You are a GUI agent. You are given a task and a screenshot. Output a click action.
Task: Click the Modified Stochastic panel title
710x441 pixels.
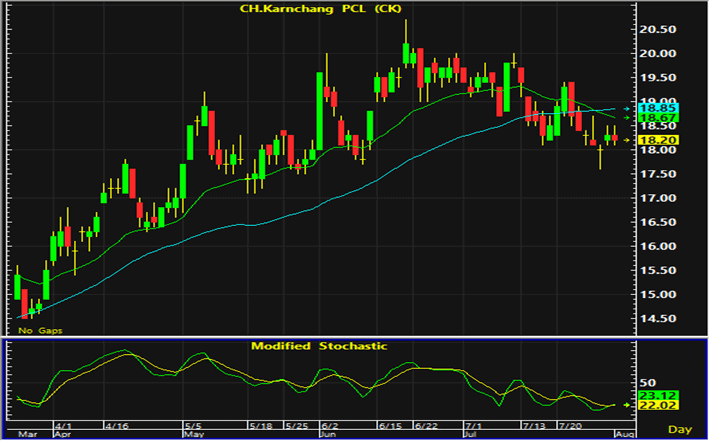319,346
